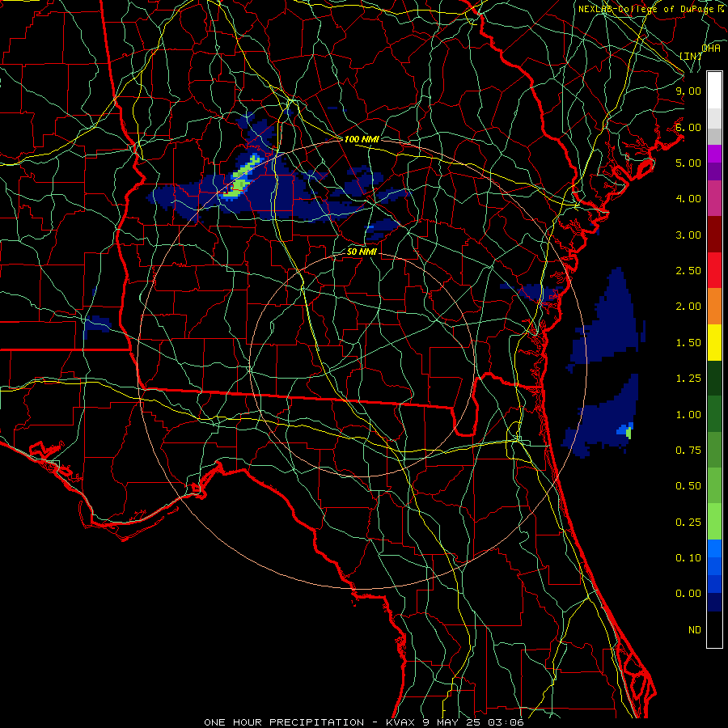Image resolution: width=728 pixels, height=728 pixels.
Task: Click the orange swatch in the color scale
Action: 714,307
